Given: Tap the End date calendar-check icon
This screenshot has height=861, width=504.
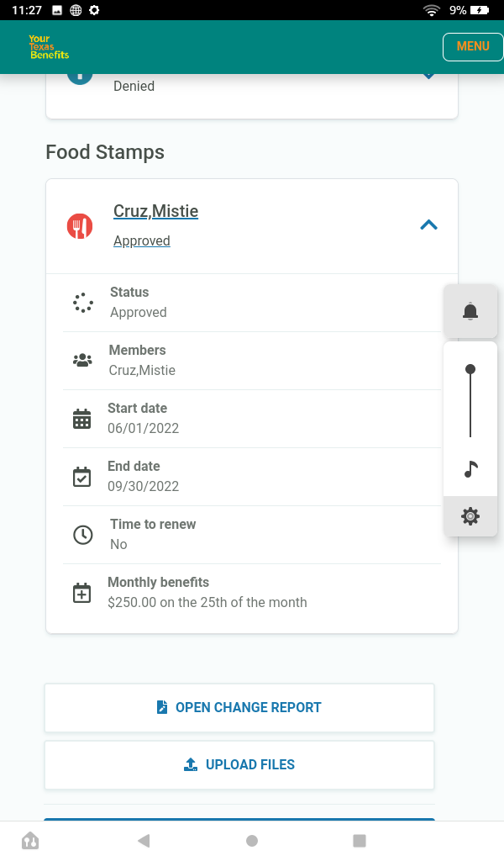Looking at the screenshot, I should tap(81, 477).
